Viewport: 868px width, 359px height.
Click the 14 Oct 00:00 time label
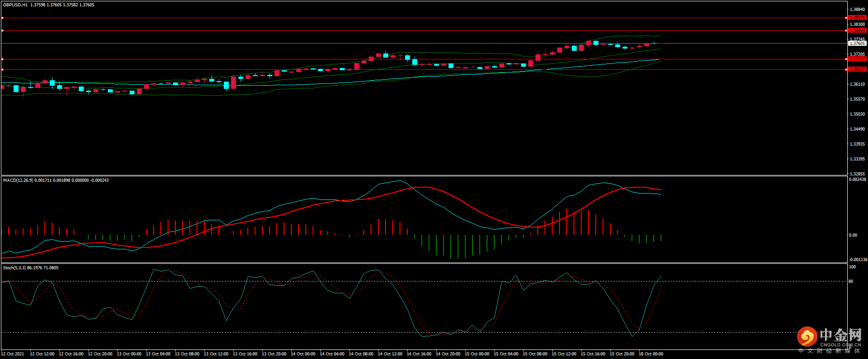303,354
